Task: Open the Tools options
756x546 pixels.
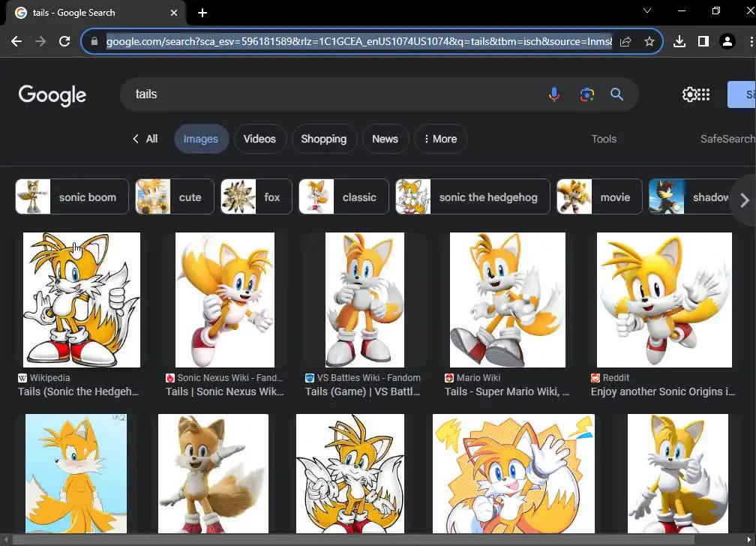Action: 604,139
